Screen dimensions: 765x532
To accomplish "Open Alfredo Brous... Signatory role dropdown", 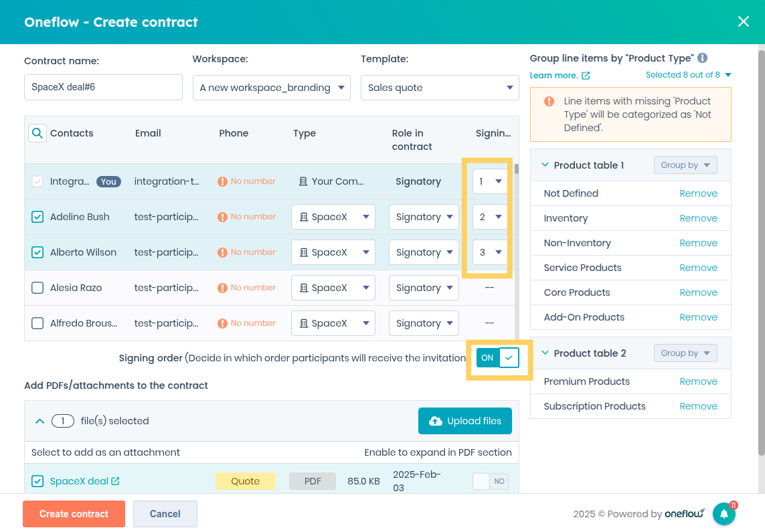I will pos(424,323).
